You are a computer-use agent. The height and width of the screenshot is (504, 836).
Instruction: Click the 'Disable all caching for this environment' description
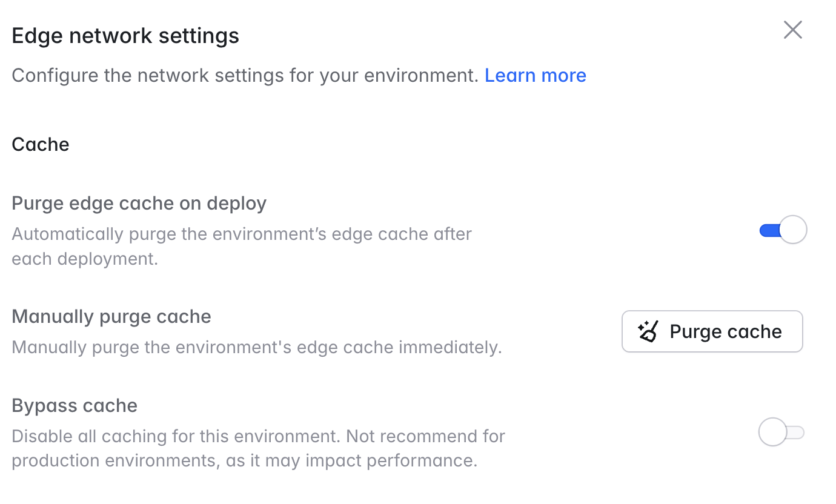[x=259, y=448]
